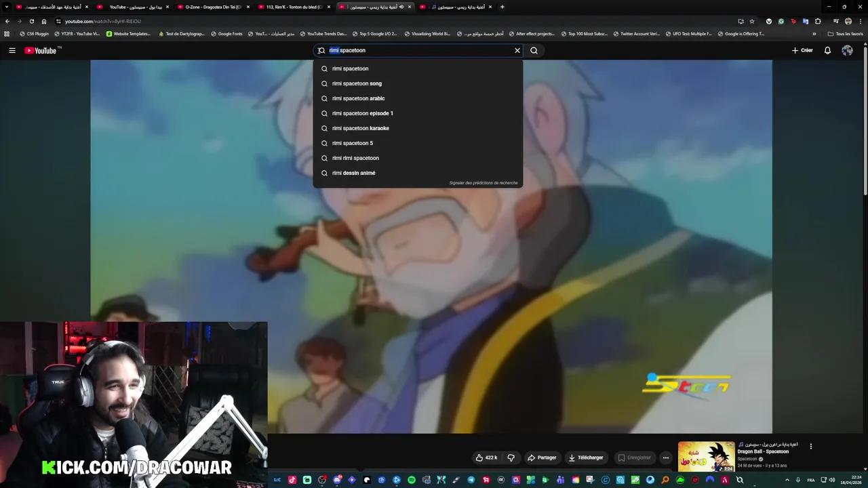Show hidden system tray icons chevron
The image size is (868, 488).
click(x=787, y=480)
